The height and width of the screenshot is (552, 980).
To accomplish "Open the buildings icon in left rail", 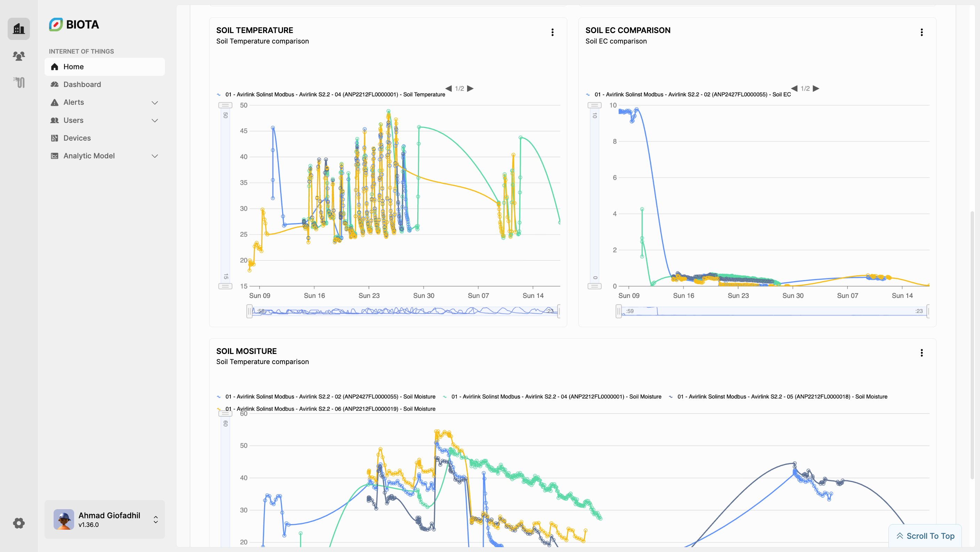I will click(x=19, y=29).
